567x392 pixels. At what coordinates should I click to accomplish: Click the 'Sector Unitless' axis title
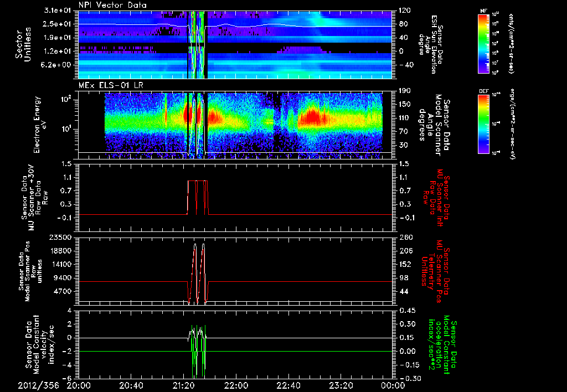tap(23, 44)
